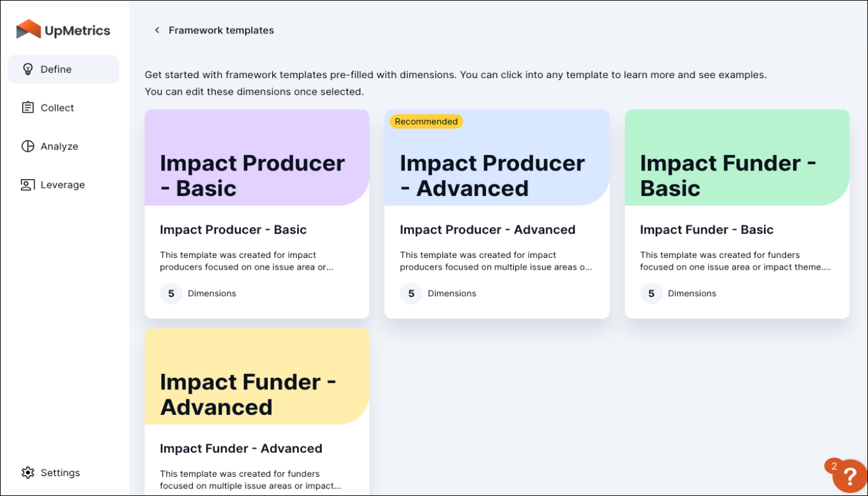Click the Recommended badge
The width and height of the screenshot is (868, 496).
426,121
